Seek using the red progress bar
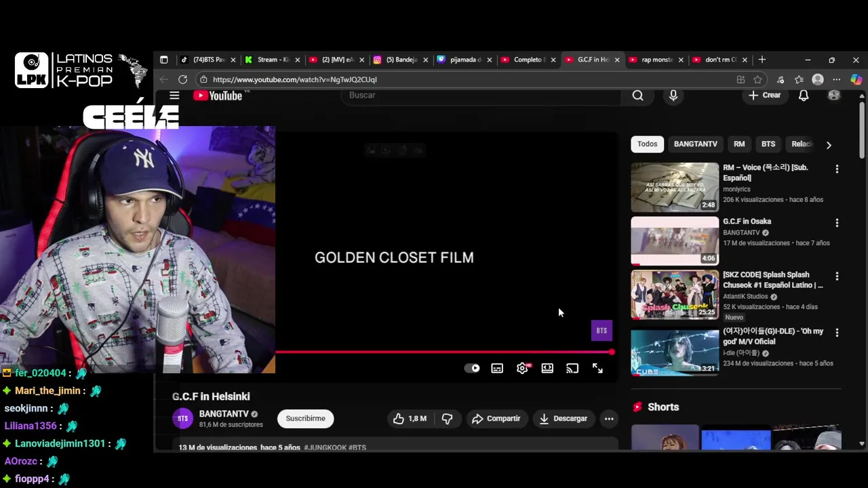Screen dimensions: 868x488 (443, 352)
